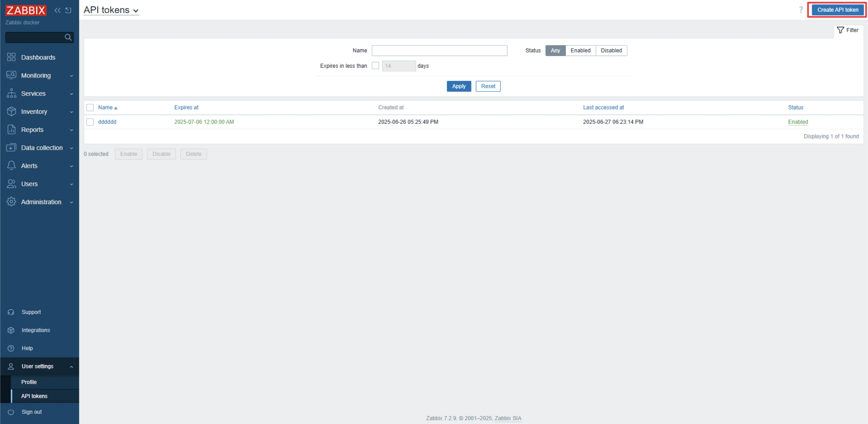Tick the select-all tokens checkbox
Viewport: 868px width, 424px height.
pyautogui.click(x=90, y=107)
